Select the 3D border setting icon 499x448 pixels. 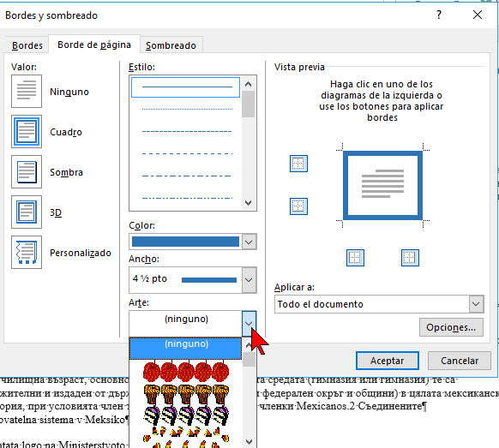[x=27, y=212]
